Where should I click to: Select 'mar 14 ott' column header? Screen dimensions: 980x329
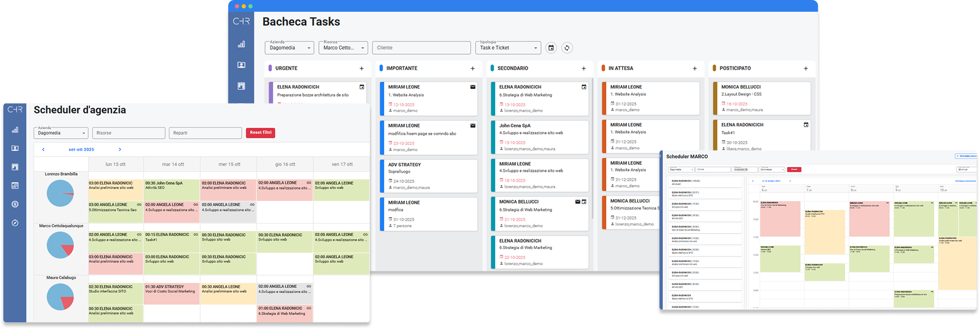[x=173, y=164]
